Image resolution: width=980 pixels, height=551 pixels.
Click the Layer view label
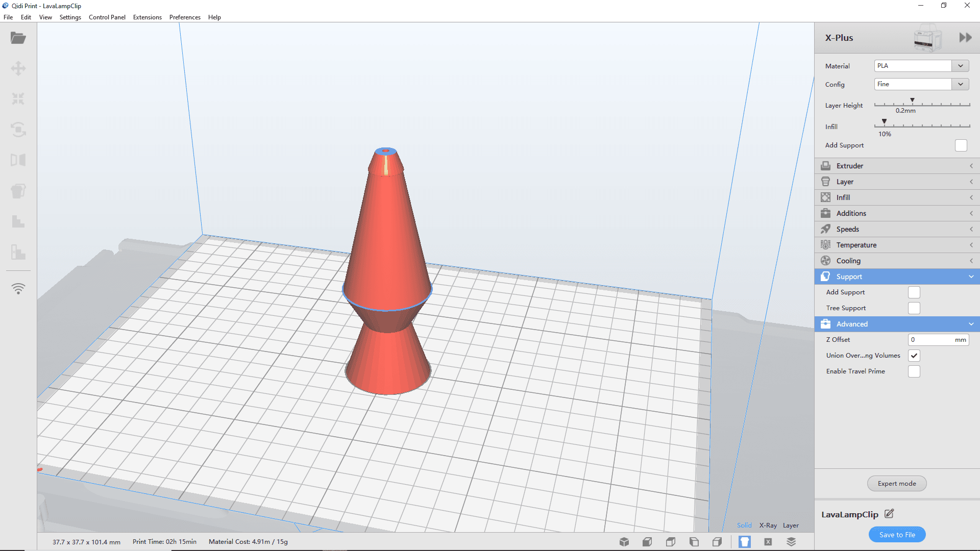click(x=791, y=525)
